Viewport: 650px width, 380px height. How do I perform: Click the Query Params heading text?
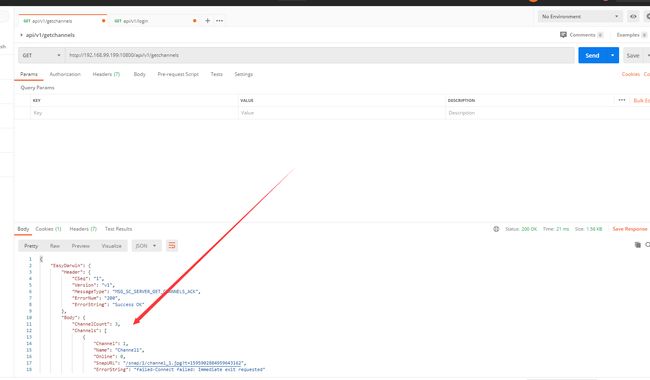(x=37, y=87)
